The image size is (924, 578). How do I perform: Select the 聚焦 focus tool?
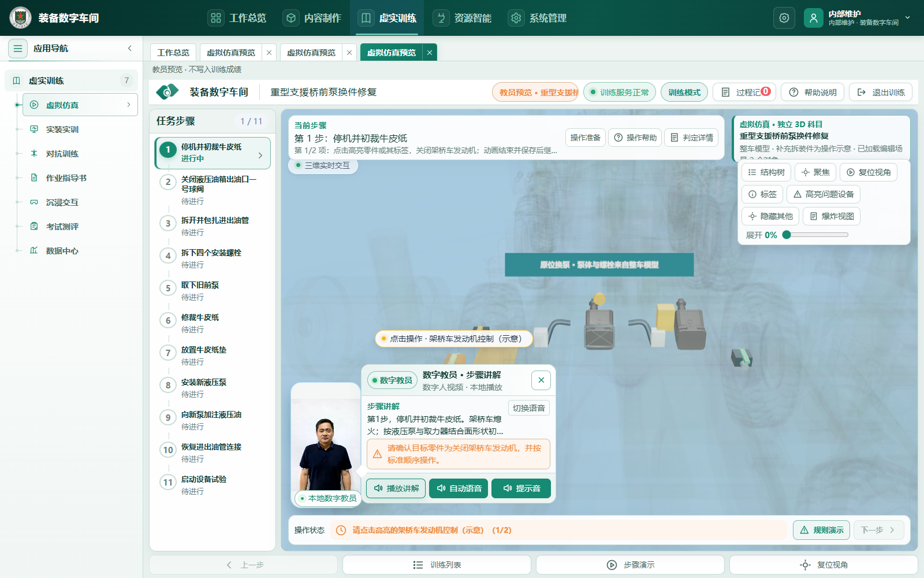[815, 172]
